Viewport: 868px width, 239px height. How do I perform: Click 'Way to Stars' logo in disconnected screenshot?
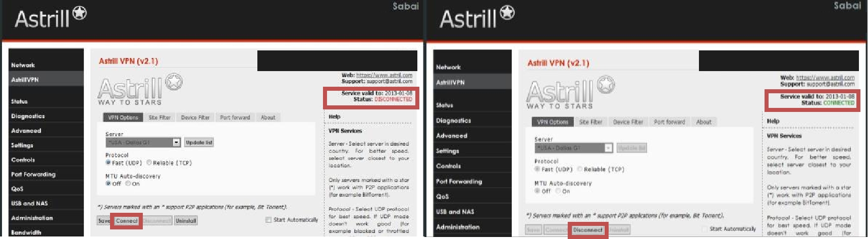point(140,90)
